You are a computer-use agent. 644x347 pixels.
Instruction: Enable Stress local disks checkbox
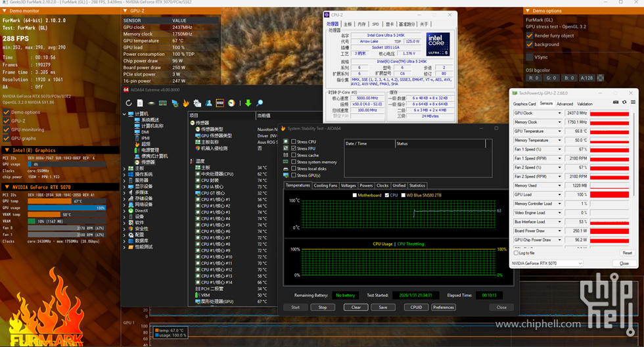pos(294,168)
